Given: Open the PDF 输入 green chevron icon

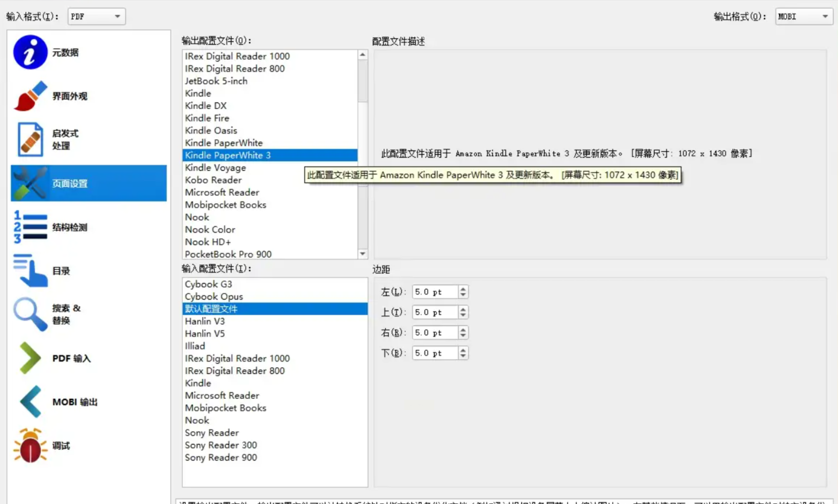Looking at the screenshot, I should pos(30,358).
